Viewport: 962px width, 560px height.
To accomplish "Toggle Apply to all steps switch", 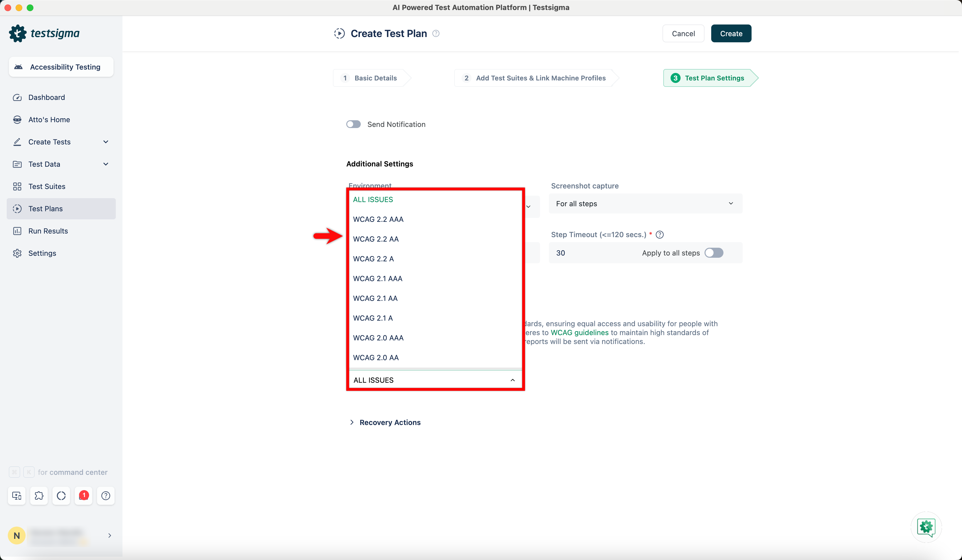I will pyautogui.click(x=713, y=253).
